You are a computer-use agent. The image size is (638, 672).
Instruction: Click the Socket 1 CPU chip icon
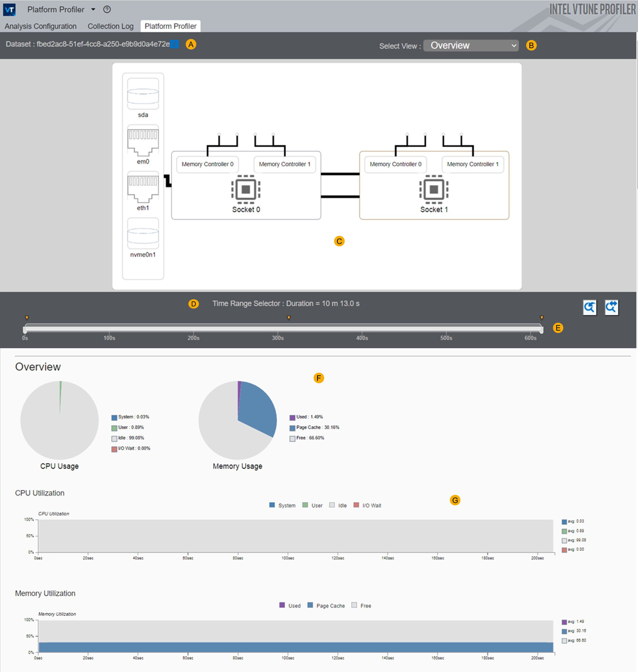(434, 189)
